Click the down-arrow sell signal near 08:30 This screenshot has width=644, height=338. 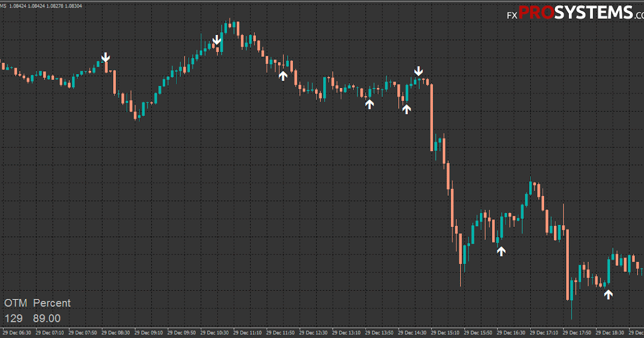[x=106, y=57]
